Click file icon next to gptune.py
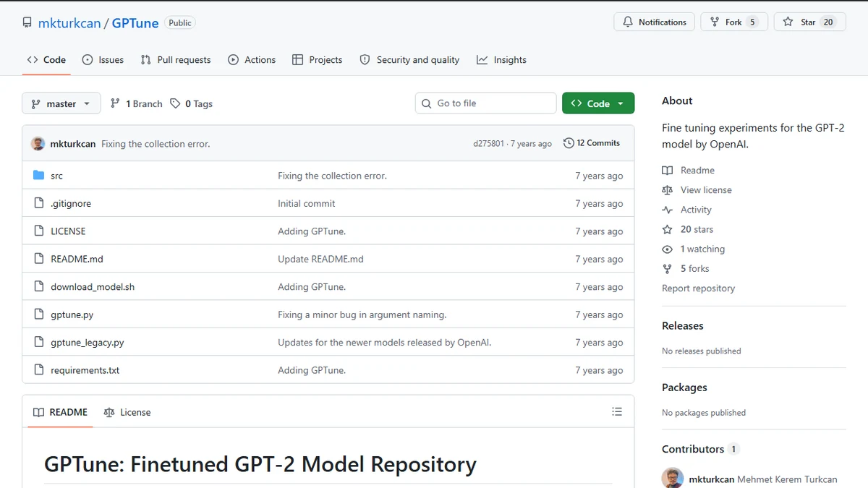 pos(39,314)
